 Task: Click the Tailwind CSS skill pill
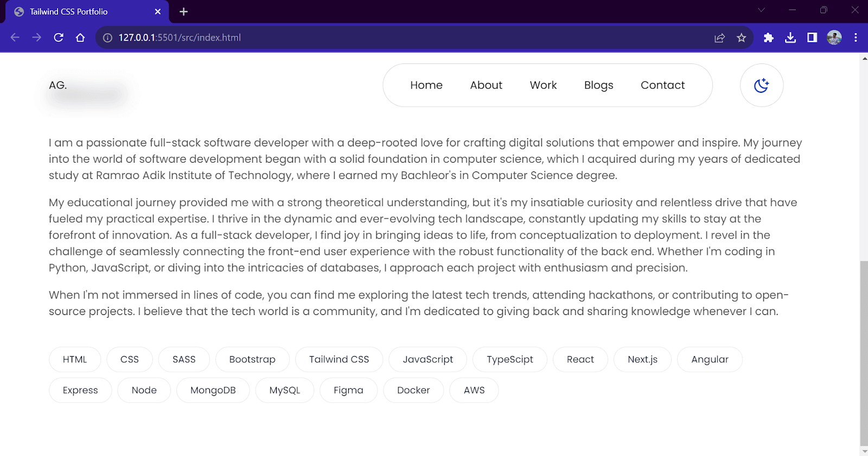[339, 359]
